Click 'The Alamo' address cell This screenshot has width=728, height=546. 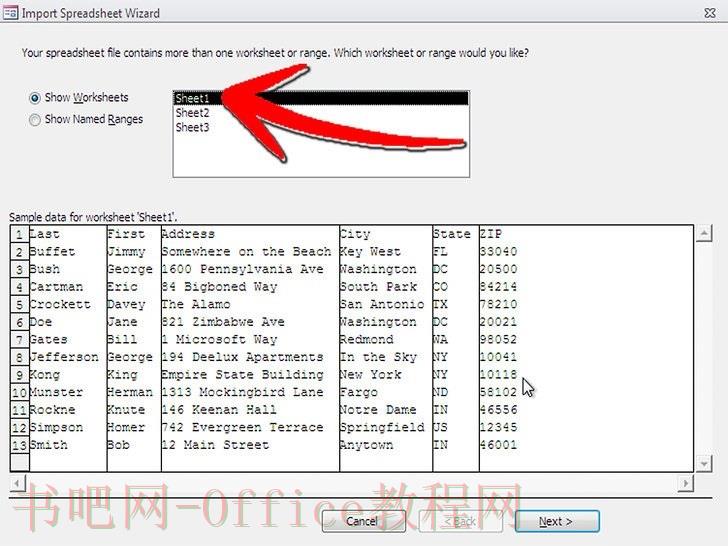(250, 305)
